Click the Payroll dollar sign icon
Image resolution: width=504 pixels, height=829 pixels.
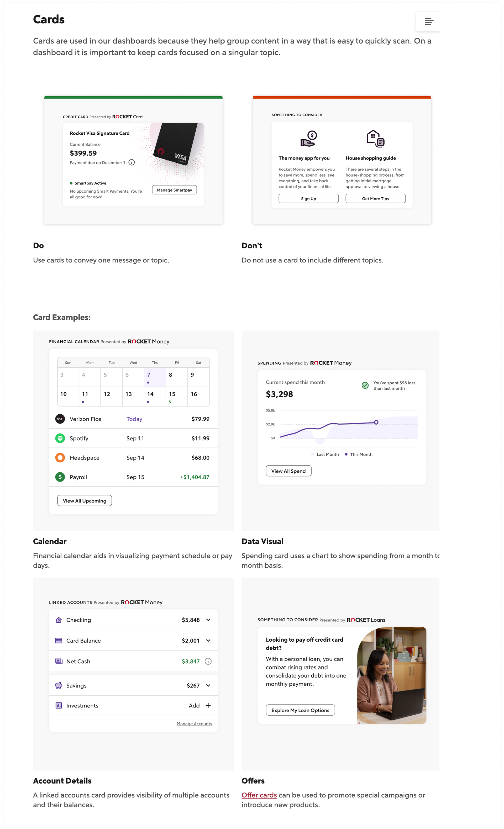pyautogui.click(x=60, y=477)
